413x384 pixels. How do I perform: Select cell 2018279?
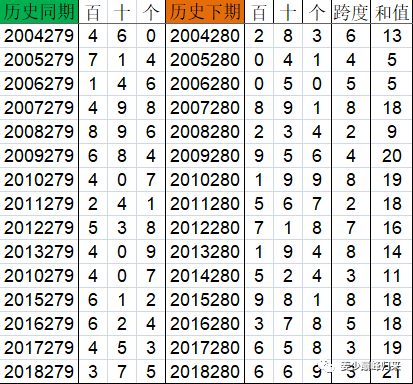(39, 371)
